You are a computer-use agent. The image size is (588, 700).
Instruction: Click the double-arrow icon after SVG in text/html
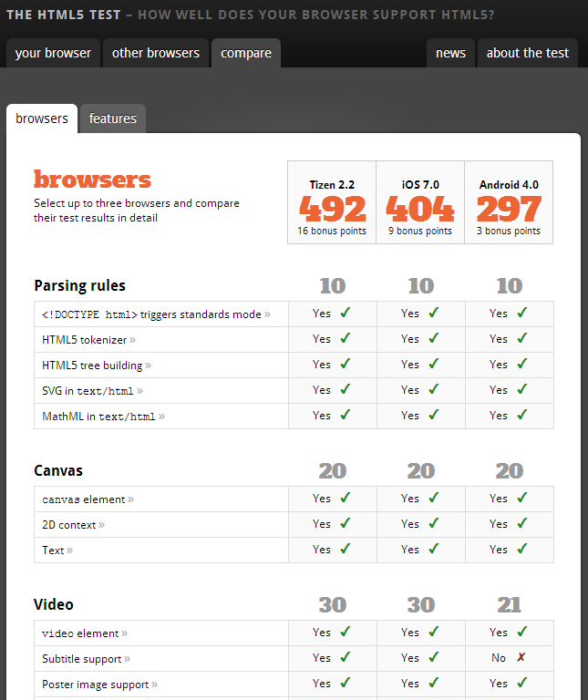coord(139,391)
